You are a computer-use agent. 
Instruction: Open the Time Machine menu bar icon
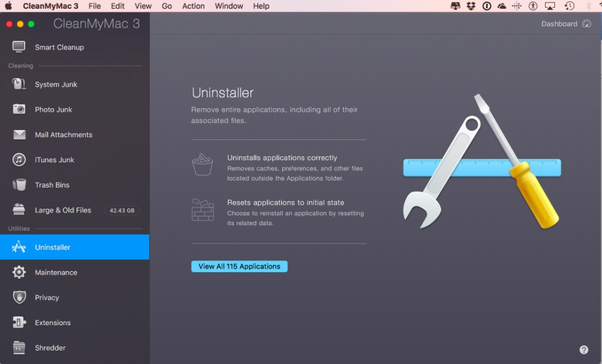tap(569, 6)
